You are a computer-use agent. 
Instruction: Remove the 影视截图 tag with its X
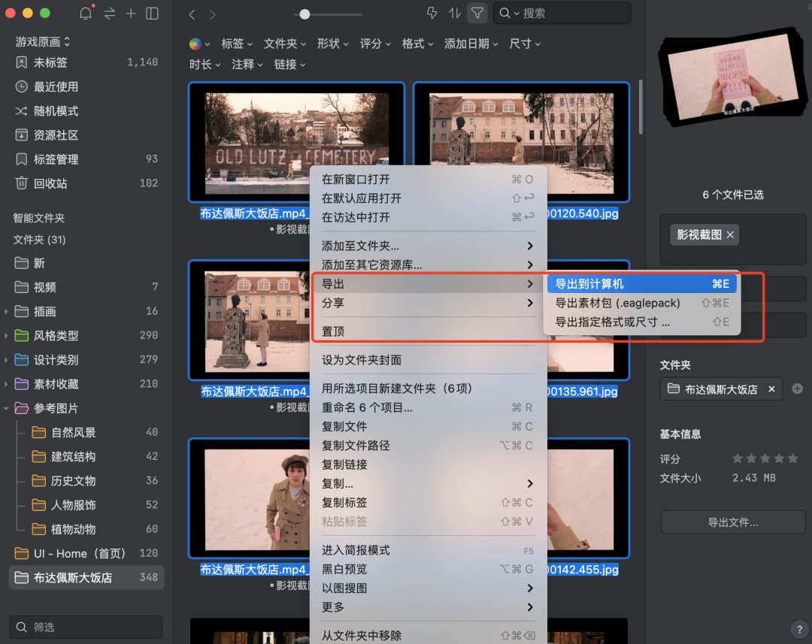pyautogui.click(x=730, y=235)
